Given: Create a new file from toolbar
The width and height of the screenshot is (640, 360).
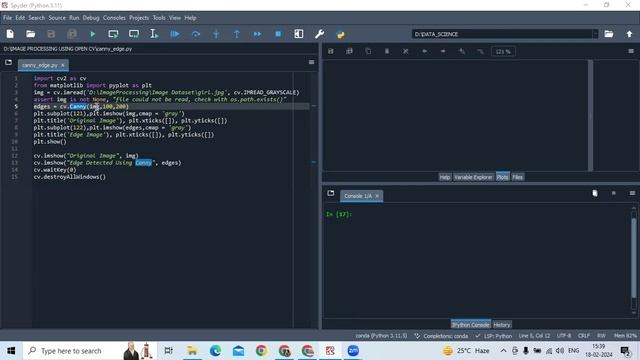Looking at the screenshot, I should click(x=10, y=34).
